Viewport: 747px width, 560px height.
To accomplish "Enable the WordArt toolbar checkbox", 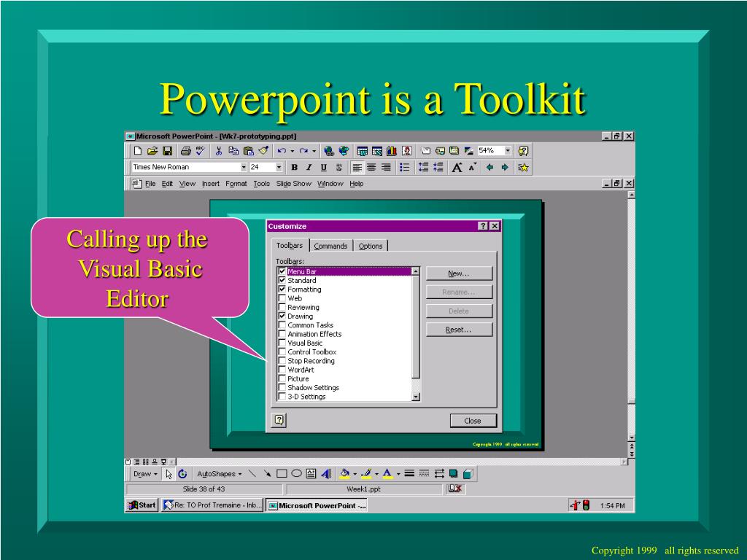I will coord(282,370).
